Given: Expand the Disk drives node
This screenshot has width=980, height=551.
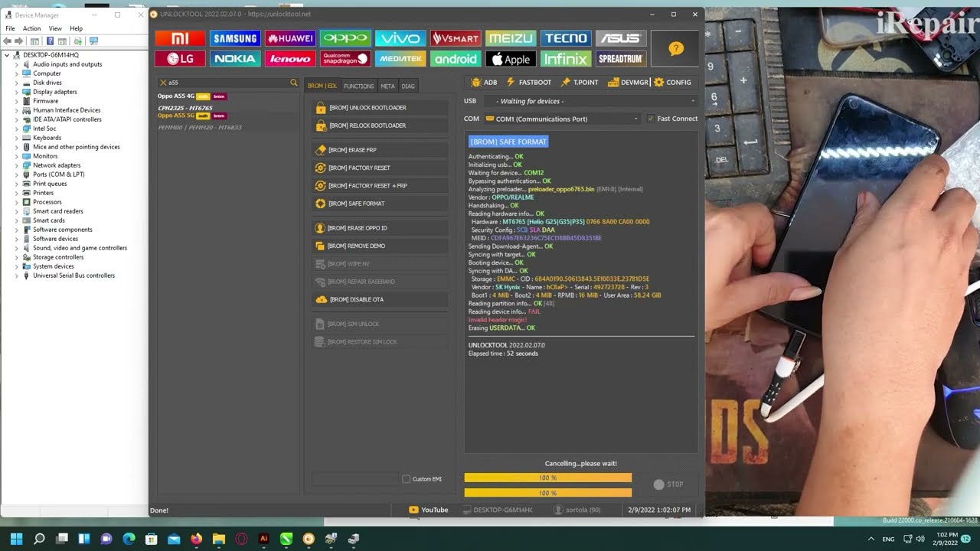Looking at the screenshot, I should [x=17, y=83].
